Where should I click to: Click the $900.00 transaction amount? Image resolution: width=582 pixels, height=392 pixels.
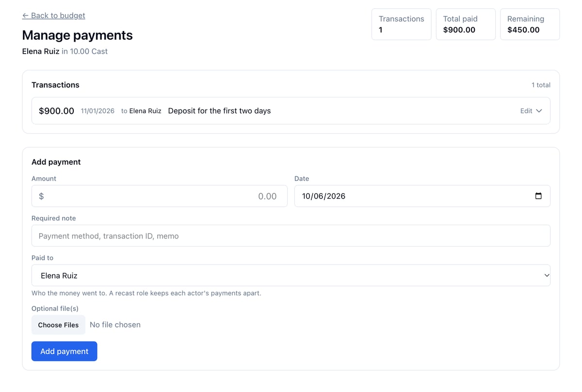(x=56, y=111)
